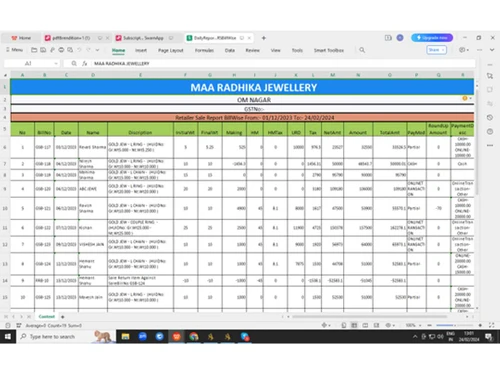Click the fx insert function icon
The height and width of the screenshot is (375, 500).
coord(85,63)
